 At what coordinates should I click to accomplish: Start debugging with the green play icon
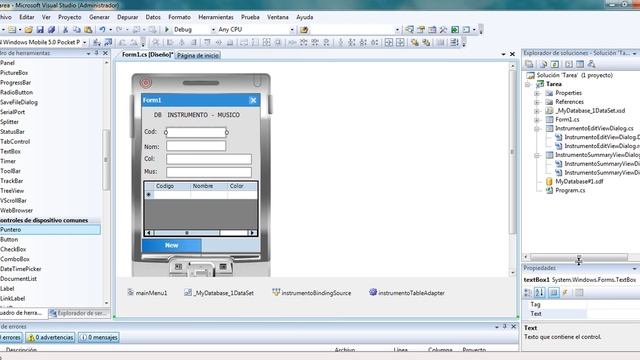pos(167,30)
